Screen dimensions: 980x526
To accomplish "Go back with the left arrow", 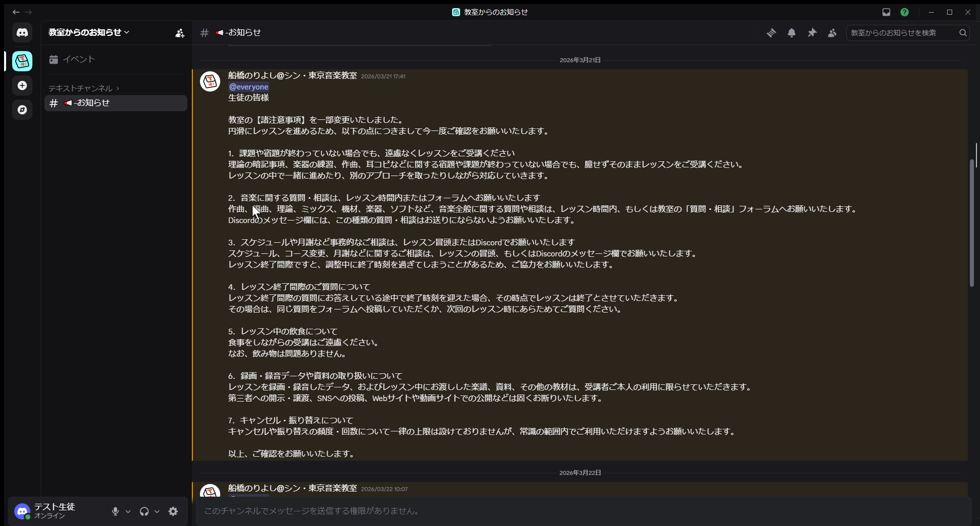I will click(16, 12).
